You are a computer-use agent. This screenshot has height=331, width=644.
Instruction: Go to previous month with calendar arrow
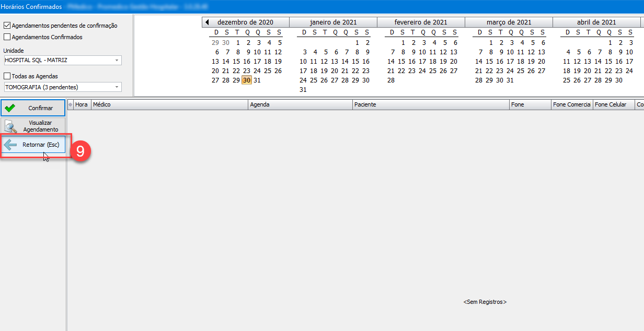click(x=207, y=22)
